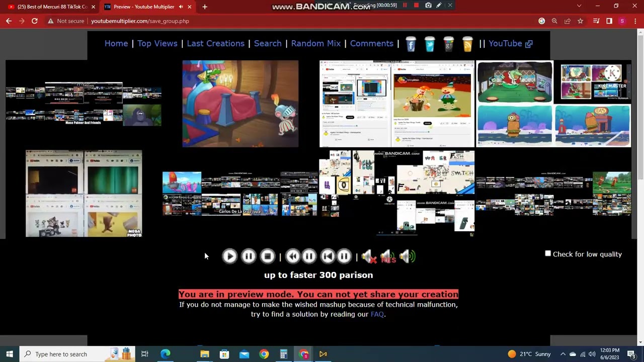The height and width of the screenshot is (362, 644).
Task: Select the Preview - Youtube Multiplier tab
Action: tap(143, 7)
